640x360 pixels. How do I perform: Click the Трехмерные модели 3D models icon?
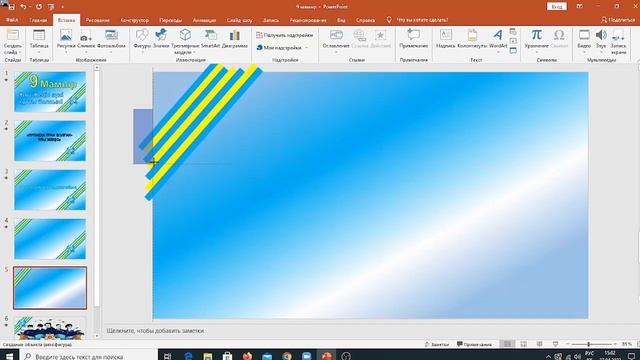(185, 36)
